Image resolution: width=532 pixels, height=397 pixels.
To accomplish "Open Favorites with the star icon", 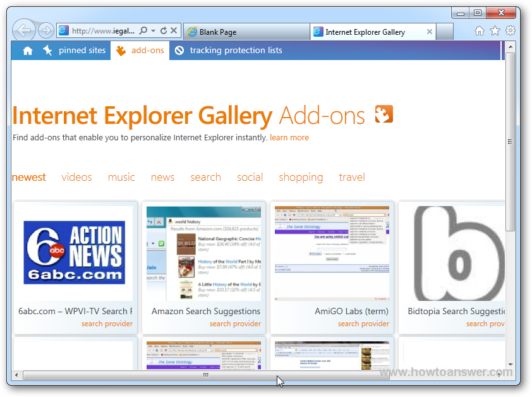I will 495,31.
